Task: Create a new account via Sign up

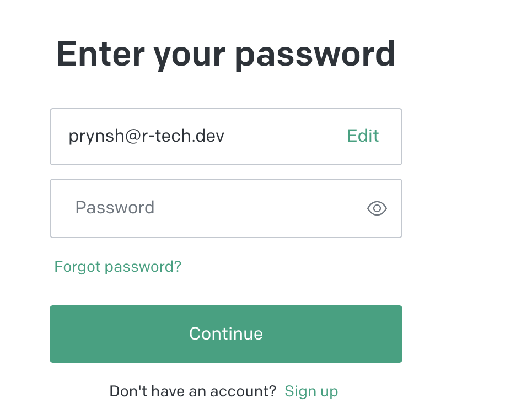Action: (x=311, y=391)
